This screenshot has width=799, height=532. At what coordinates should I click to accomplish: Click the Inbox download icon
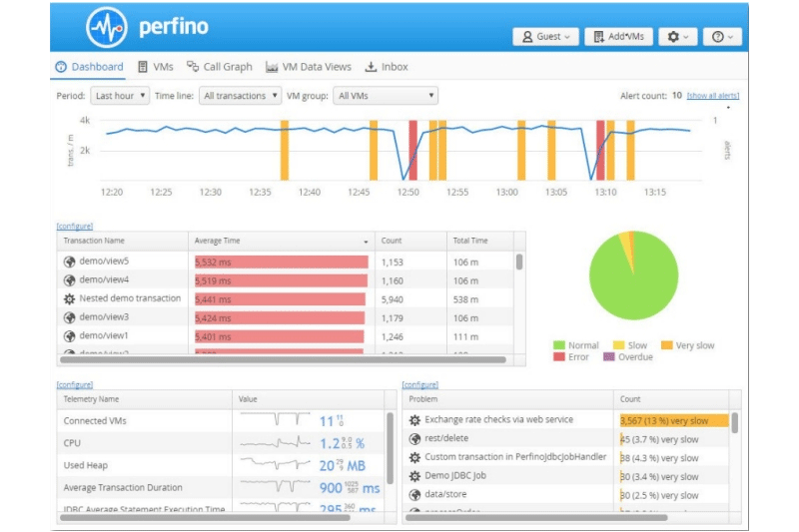[371, 67]
